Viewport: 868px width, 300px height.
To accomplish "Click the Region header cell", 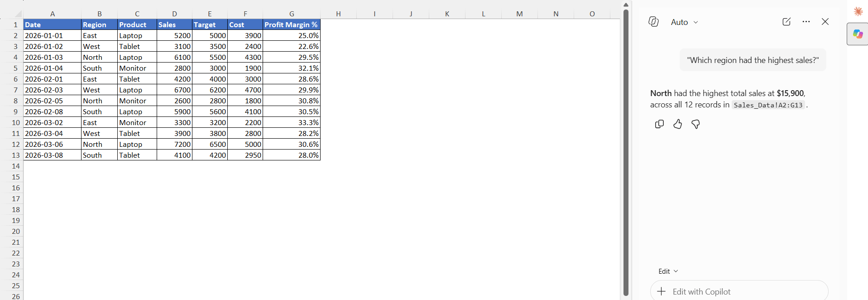I will coord(99,24).
